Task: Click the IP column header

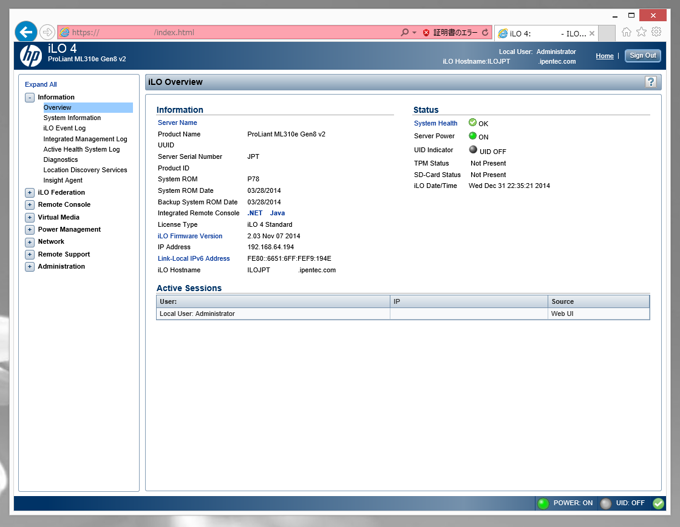Action: tap(469, 301)
